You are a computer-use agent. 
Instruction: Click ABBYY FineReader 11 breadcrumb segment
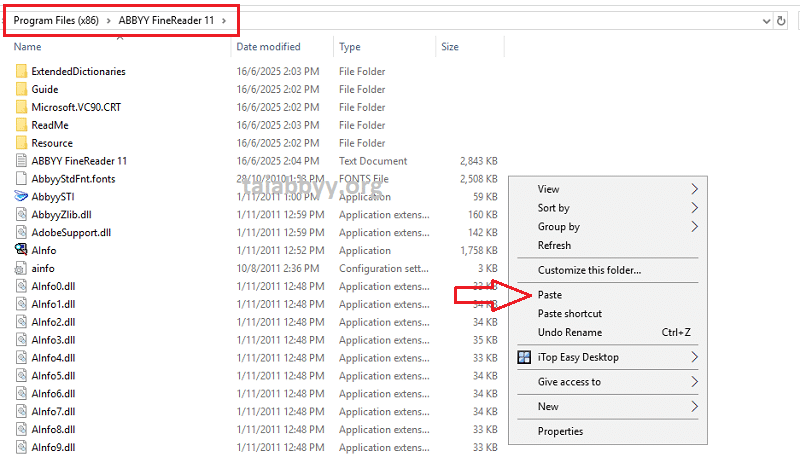click(166, 21)
